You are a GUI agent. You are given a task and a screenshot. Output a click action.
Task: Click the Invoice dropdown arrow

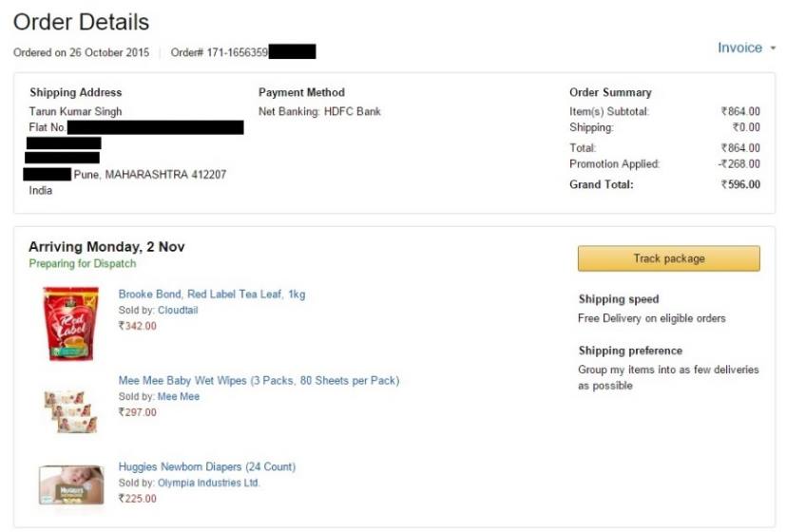773,48
